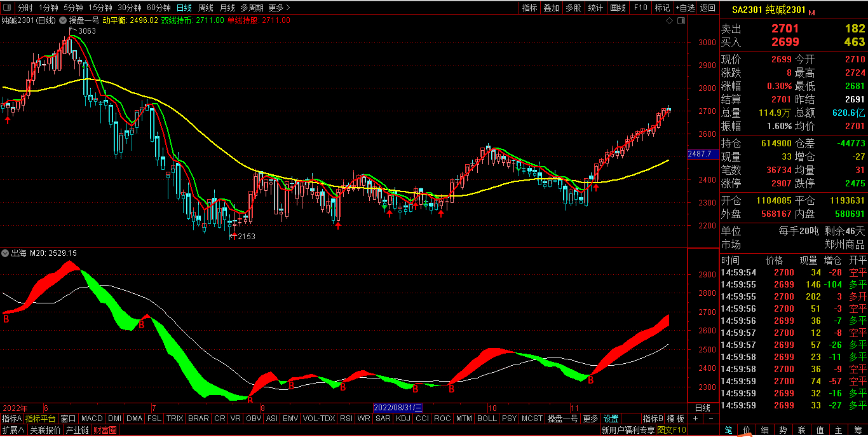Click the diamond icon above the price chart
The image size is (868, 437).
[x=670, y=20]
